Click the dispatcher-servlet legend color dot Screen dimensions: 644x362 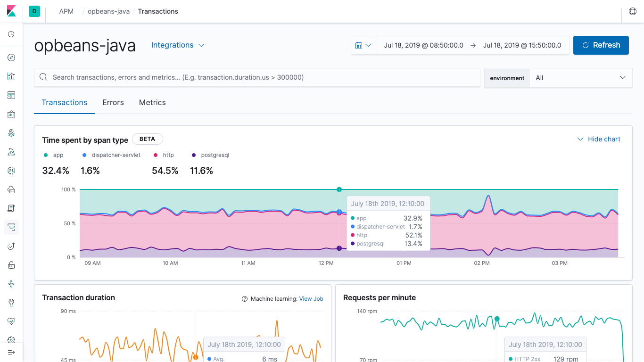84,155
